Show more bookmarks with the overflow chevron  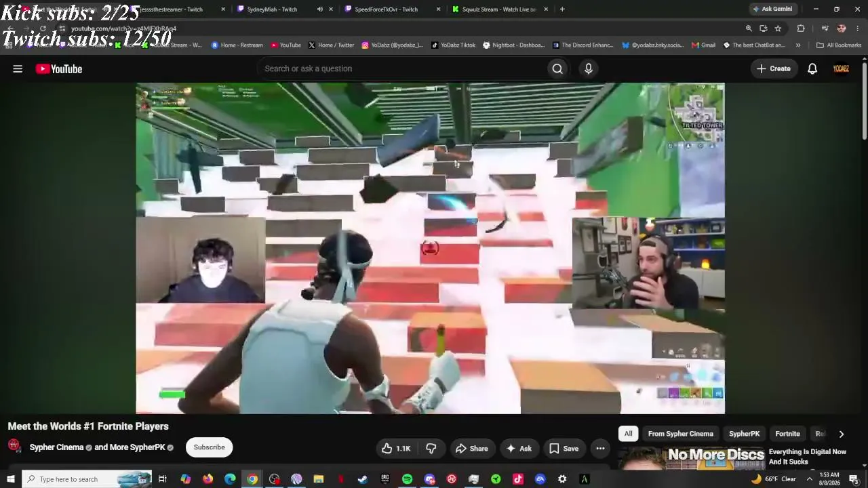click(x=798, y=45)
